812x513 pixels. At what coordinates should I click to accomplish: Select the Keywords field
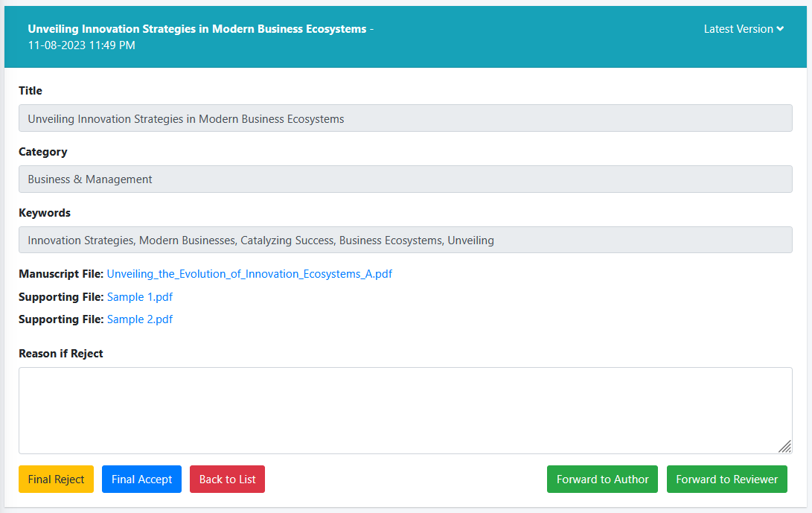(x=406, y=240)
